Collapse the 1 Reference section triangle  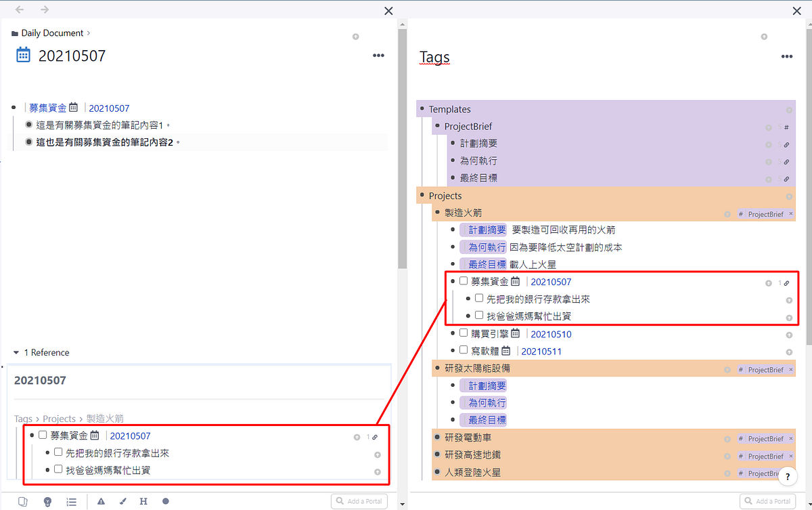[x=16, y=352]
